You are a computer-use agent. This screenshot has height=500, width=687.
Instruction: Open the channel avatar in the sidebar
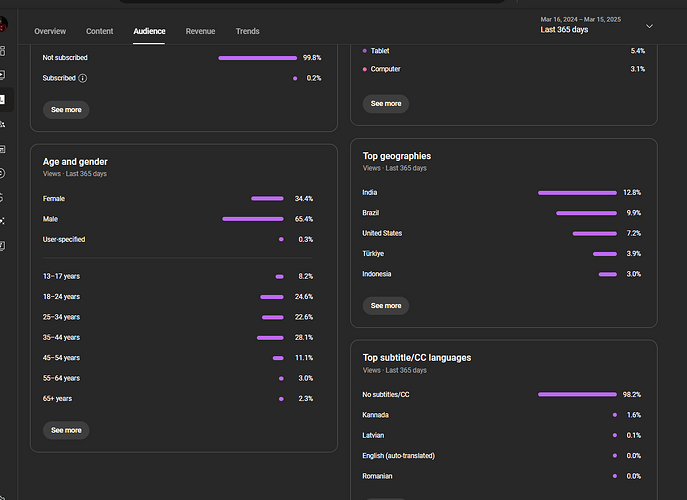click(x=3, y=25)
